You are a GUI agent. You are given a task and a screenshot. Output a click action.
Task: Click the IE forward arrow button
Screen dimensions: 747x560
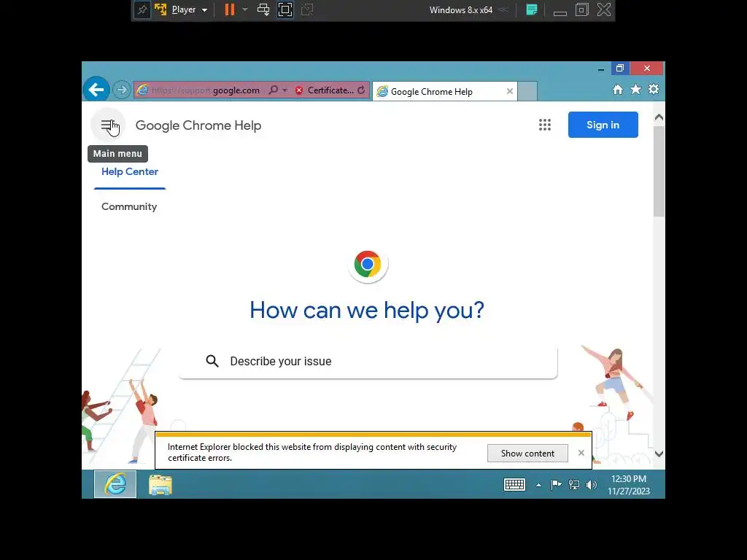click(x=122, y=90)
